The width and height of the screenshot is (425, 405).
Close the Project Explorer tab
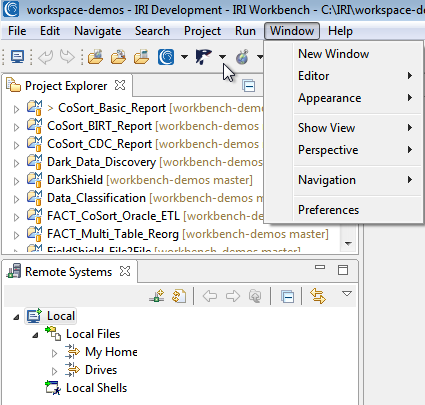tap(120, 85)
